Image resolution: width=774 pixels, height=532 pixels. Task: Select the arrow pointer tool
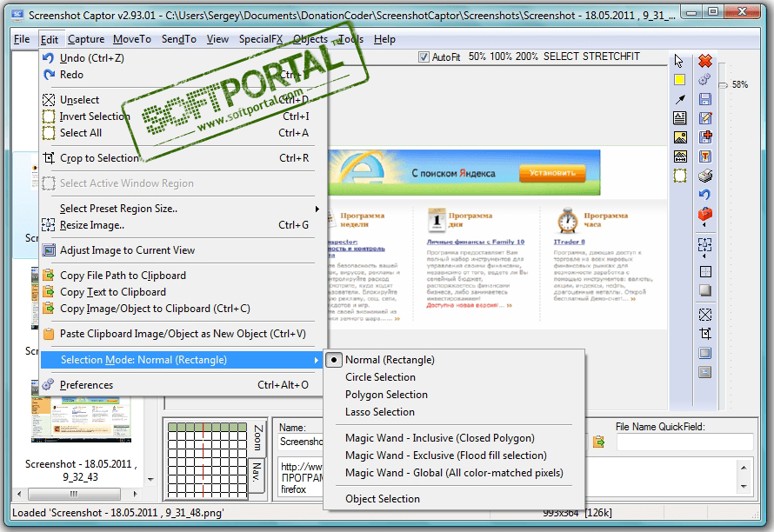(x=679, y=61)
